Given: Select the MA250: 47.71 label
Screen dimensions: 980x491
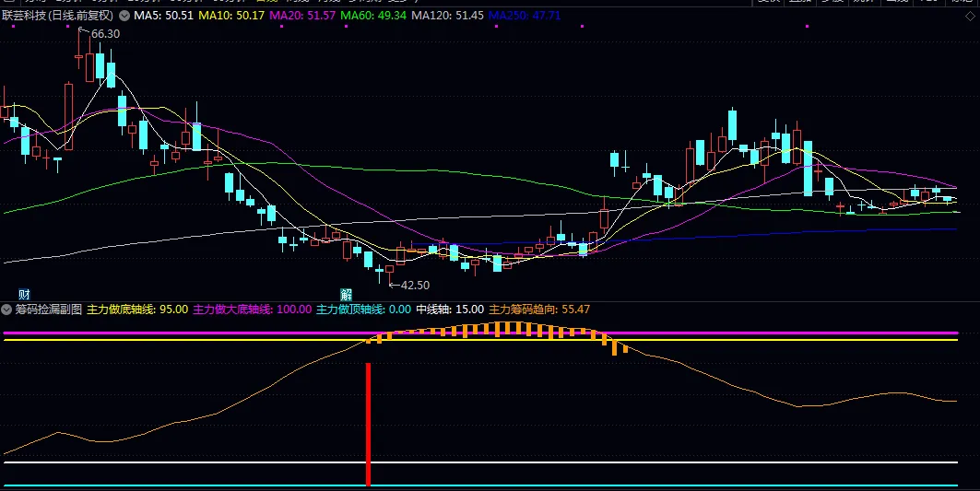Looking at the screenshot, I should point(525,16).
